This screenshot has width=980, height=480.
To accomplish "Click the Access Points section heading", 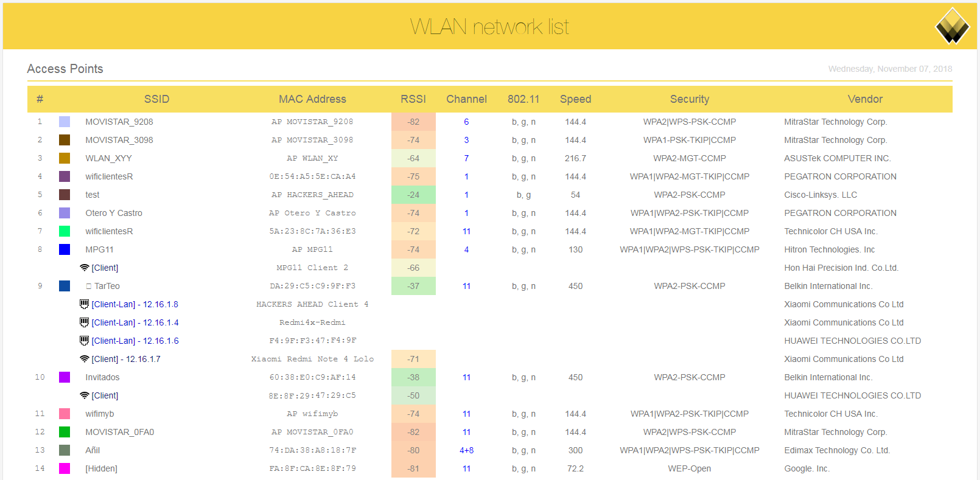I will (x=65, y=69).
